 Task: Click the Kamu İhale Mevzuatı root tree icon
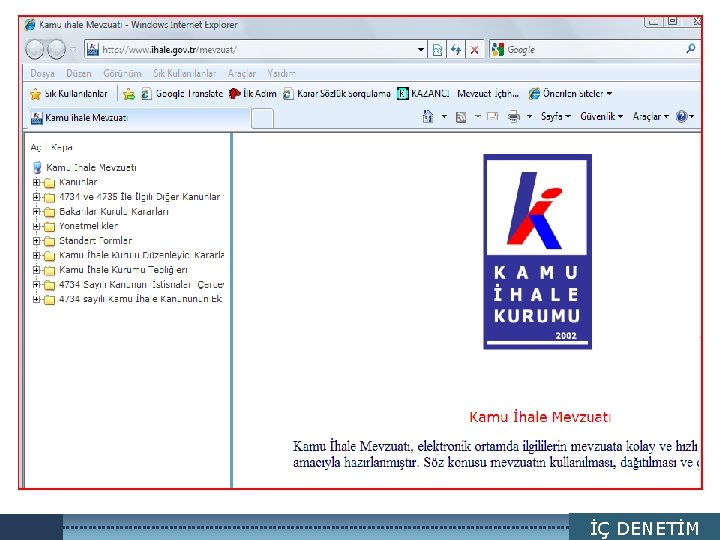click(x=37, y=168)
